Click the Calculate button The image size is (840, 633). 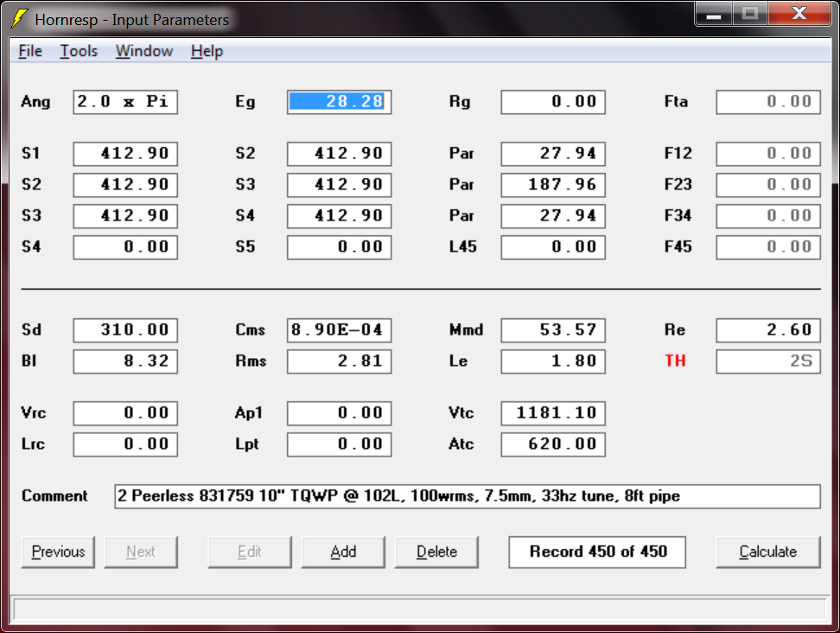click(767, 552)
